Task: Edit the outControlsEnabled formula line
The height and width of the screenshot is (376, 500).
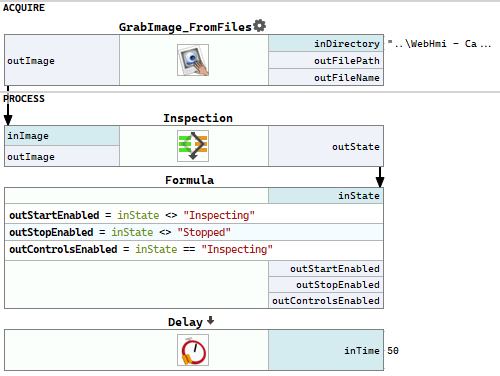Action: (194, 249)
